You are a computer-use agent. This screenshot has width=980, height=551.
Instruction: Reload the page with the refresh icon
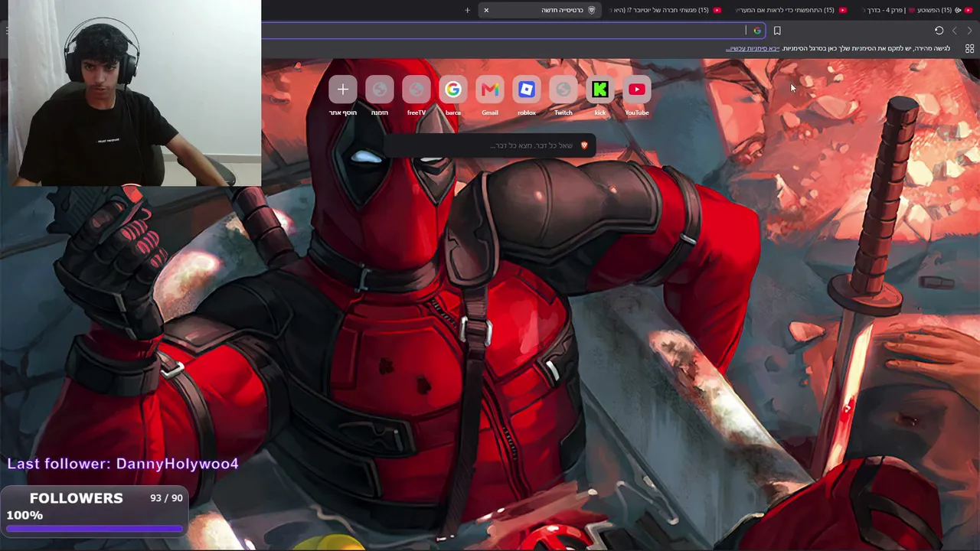pyautogui.click(x=939, y=31)
